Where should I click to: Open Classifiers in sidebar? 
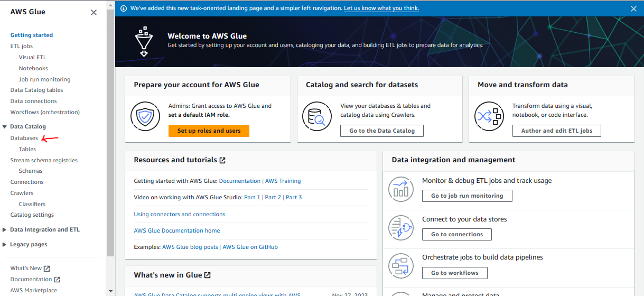pyautogui.click(x=32, y=204)
